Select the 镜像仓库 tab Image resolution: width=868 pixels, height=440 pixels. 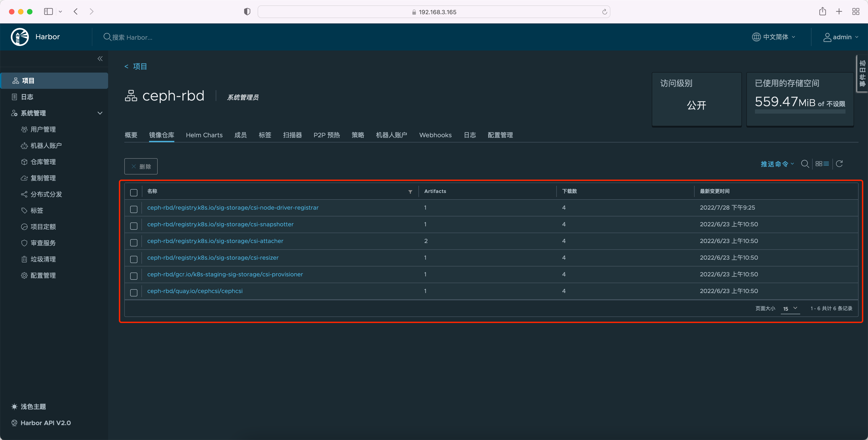[x=161, y=135]
